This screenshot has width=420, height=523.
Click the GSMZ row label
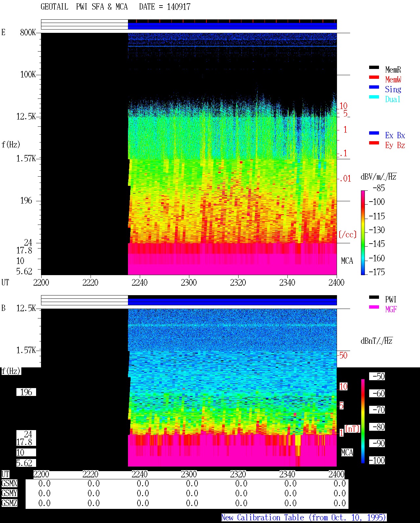[x=9, y=503]
